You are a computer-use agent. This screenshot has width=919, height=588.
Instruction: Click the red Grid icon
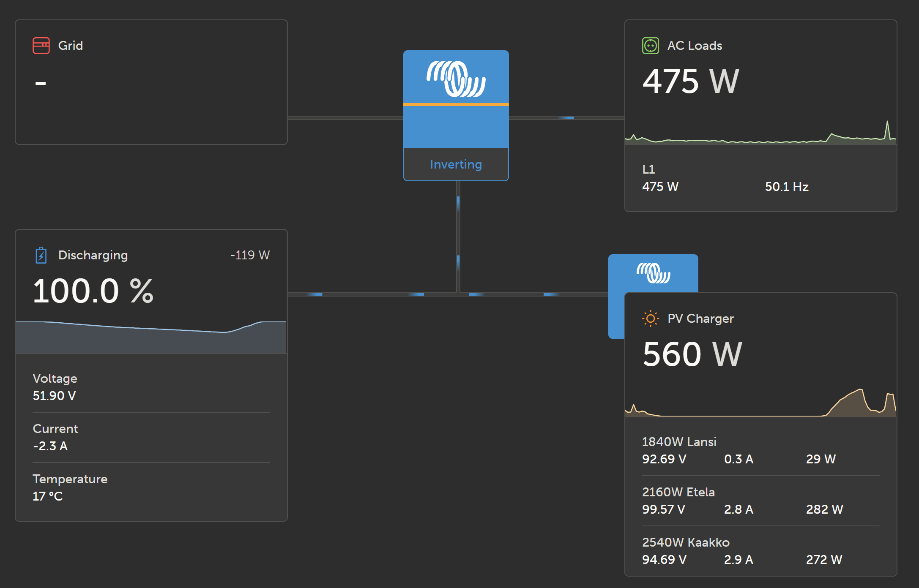click(41, 46)
